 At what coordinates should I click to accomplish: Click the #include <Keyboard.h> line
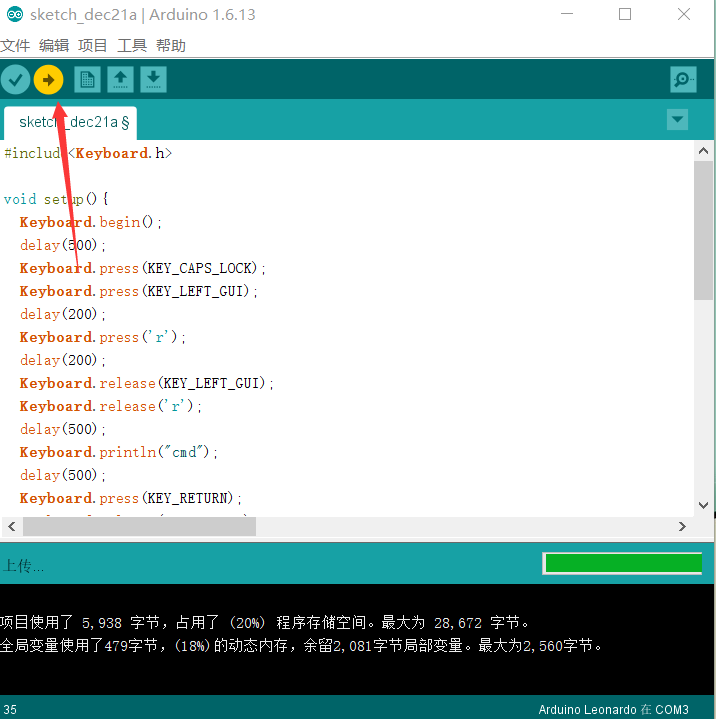click(88, 153)
